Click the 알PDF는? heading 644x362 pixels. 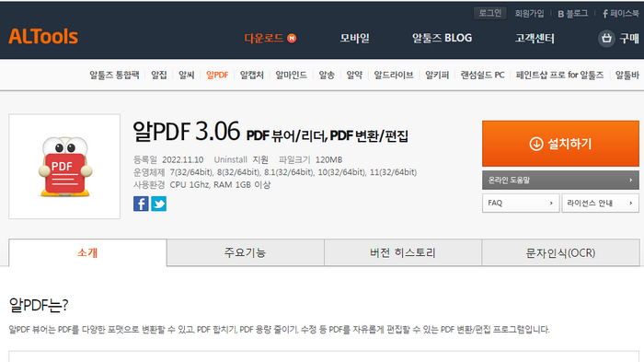coord(39,305)
